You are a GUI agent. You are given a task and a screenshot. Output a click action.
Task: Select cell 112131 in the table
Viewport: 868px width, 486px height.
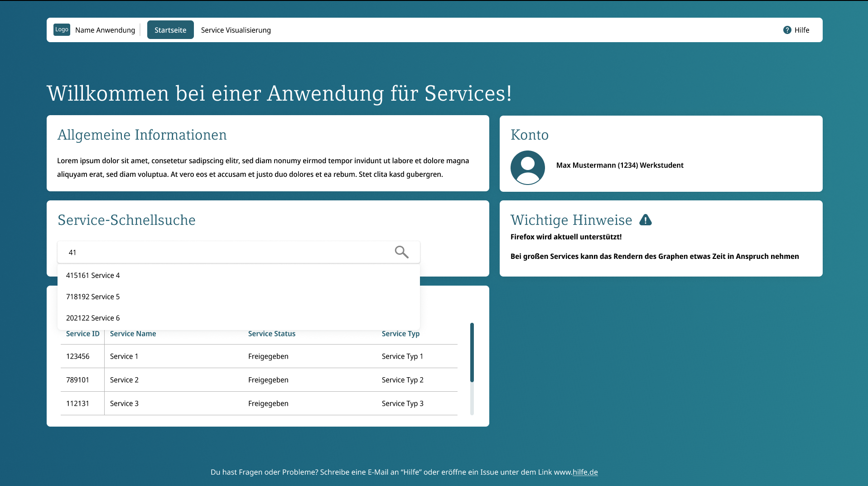pyautogui.click(x=78, y=403)
